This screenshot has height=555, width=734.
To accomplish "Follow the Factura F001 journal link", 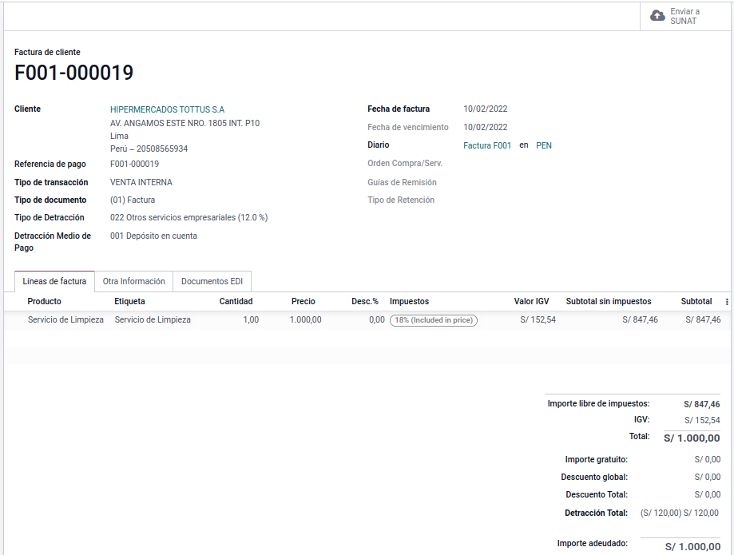I will (x=487, y=145).
